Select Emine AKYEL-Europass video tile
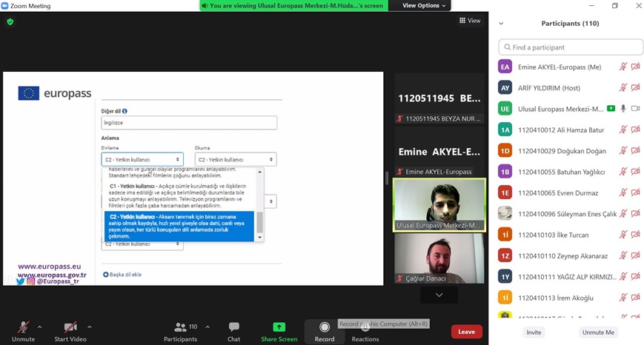Image resolution: width=644 pixels, height=345 pixels. click(439, 152)
